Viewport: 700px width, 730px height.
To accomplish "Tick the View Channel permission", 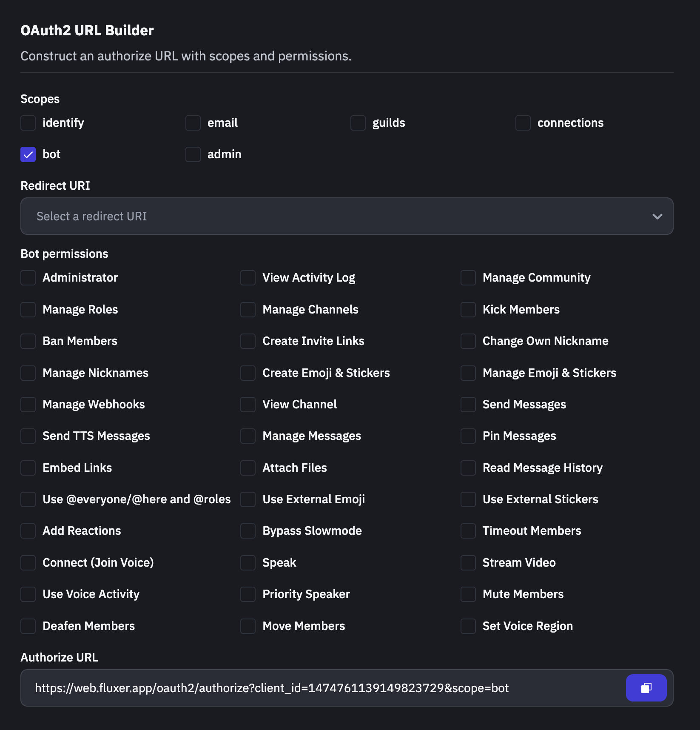I will 248,405.
